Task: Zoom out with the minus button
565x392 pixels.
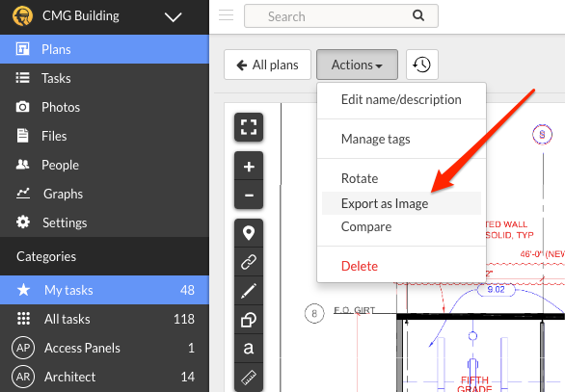Action: point(249,195)
